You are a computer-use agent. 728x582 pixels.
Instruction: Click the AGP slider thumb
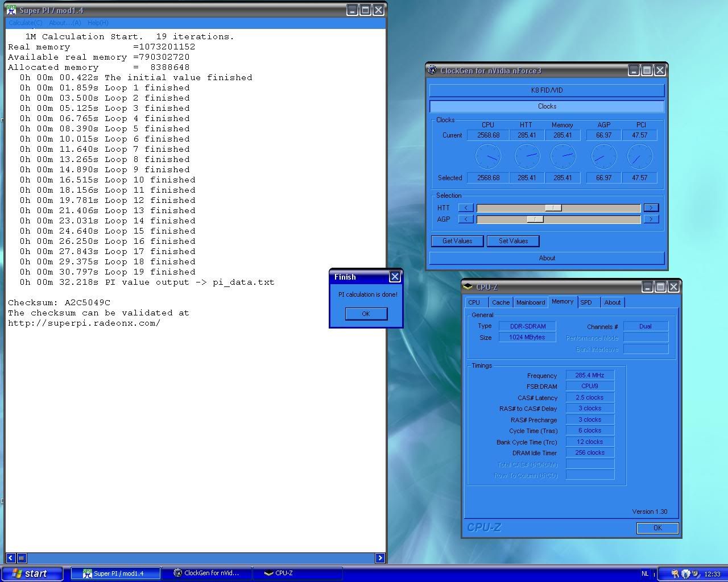(x=535, y=219)
